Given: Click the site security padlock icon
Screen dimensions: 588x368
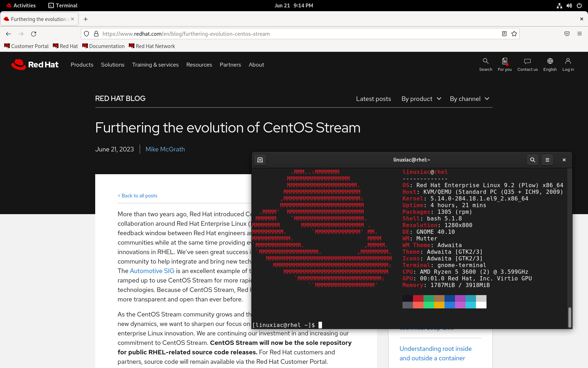Looking at the screenshot, I should (96, 34).
